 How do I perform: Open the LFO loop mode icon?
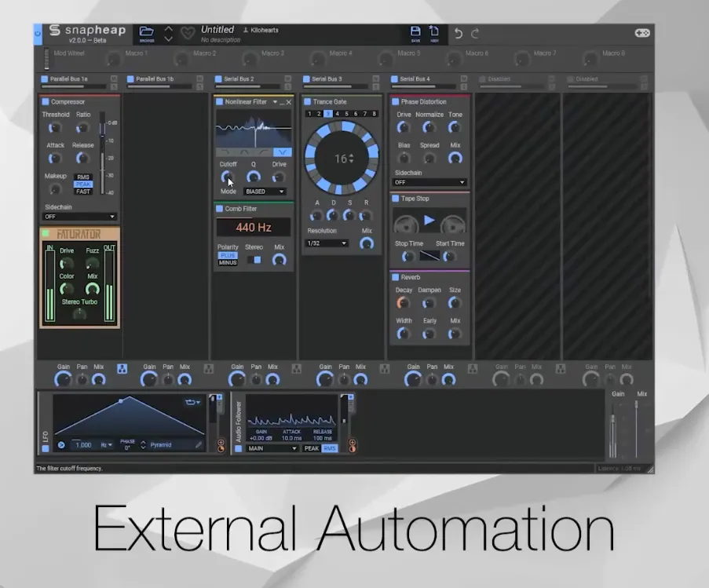(x=192, y=402)
